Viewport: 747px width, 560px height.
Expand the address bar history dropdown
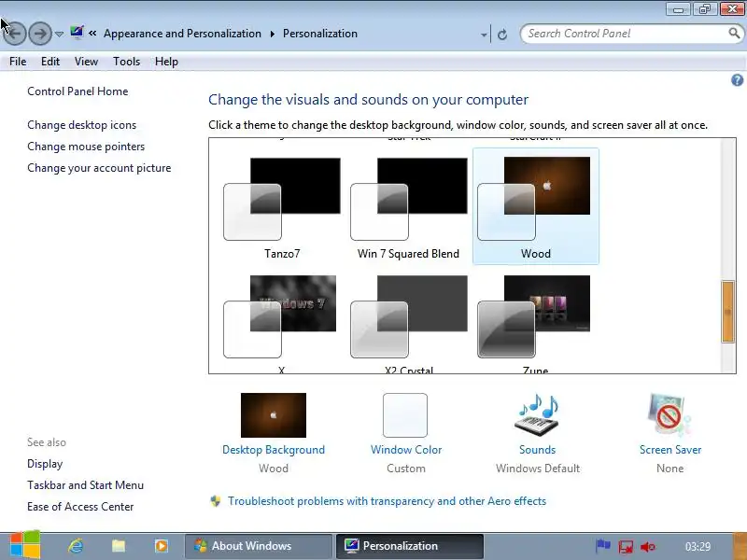(x=484, y=35)
